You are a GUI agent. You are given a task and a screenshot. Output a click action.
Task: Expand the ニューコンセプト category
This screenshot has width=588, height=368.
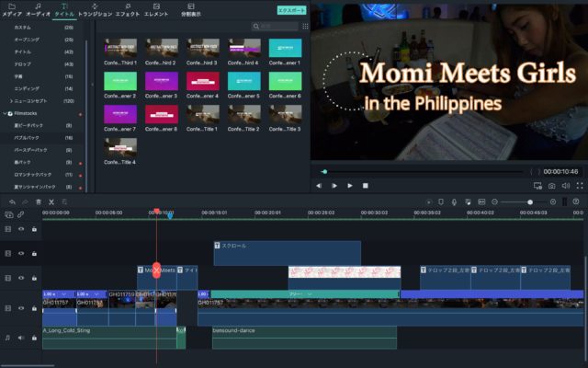coord(11,100)
